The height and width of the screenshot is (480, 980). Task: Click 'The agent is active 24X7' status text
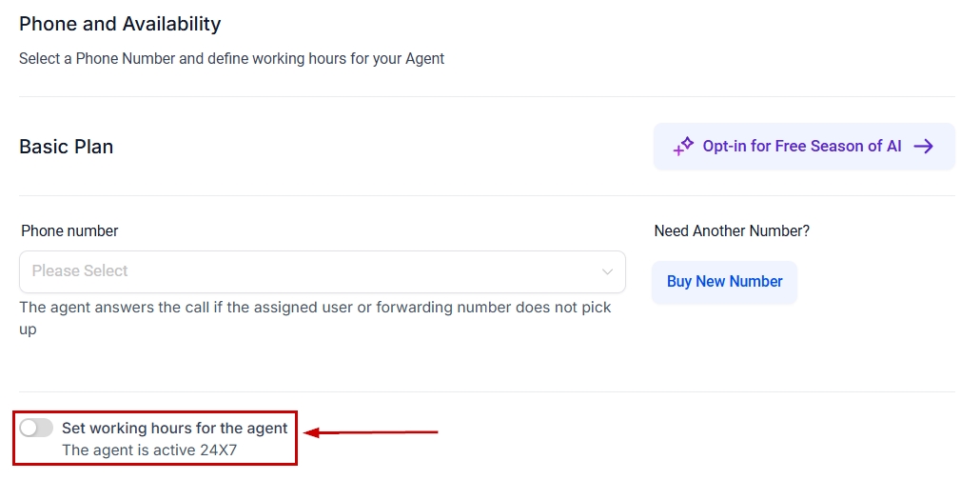(x=149, y=450)
